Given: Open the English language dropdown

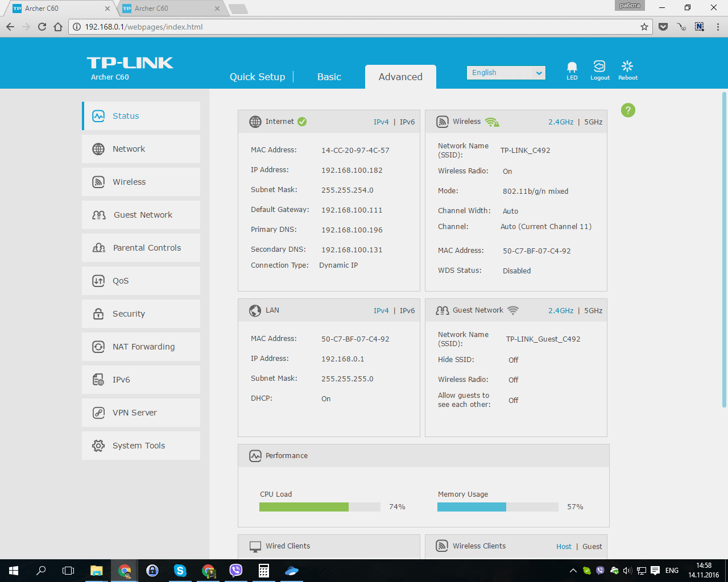Looking at the screenshot, I should [x=506, y=73].
